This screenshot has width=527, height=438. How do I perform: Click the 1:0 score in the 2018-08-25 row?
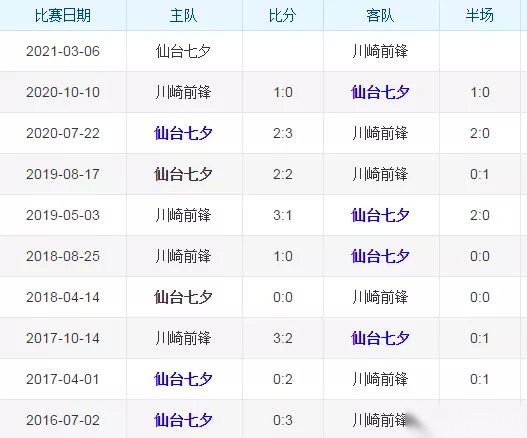click(x=283, y=256)
